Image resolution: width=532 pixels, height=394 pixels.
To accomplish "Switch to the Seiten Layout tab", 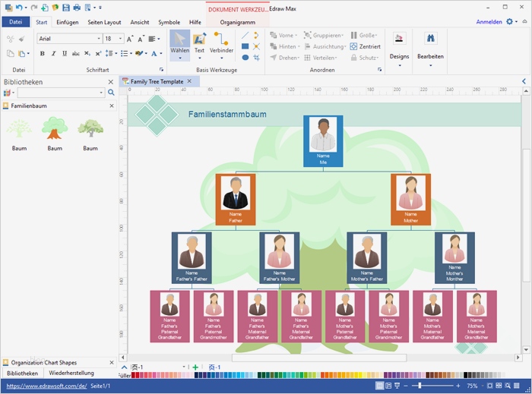I will coord(104,22).
